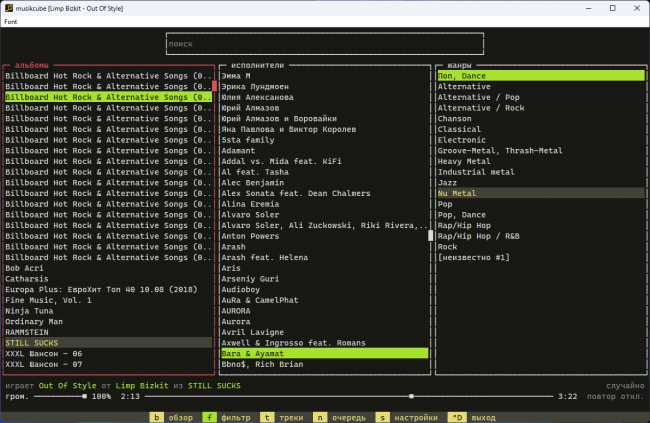The height and width of the screenshot is (423, 650).
Task: Select artist Arseniy Guri
Action: click(325, 279)
